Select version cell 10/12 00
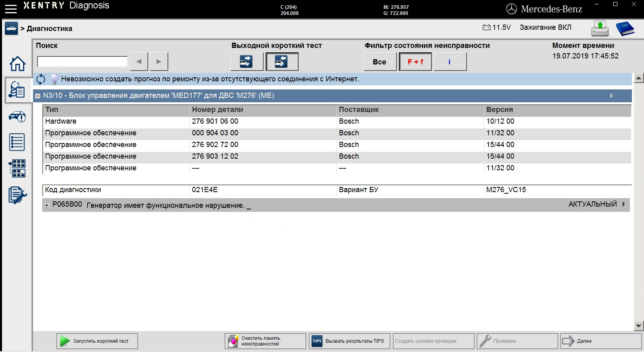The image size is (644, 352). pos(500,121)
